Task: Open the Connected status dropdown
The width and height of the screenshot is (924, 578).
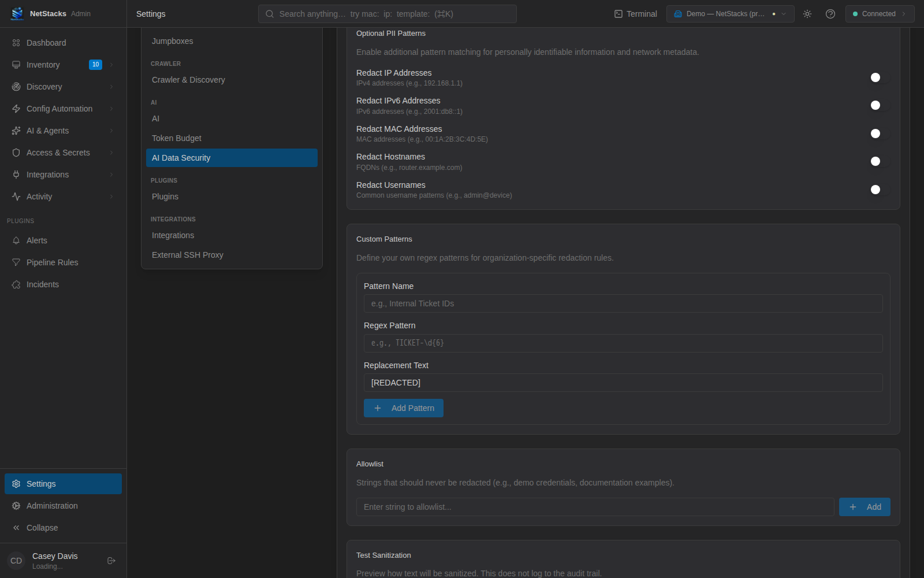Action: (x=880, y=14)
